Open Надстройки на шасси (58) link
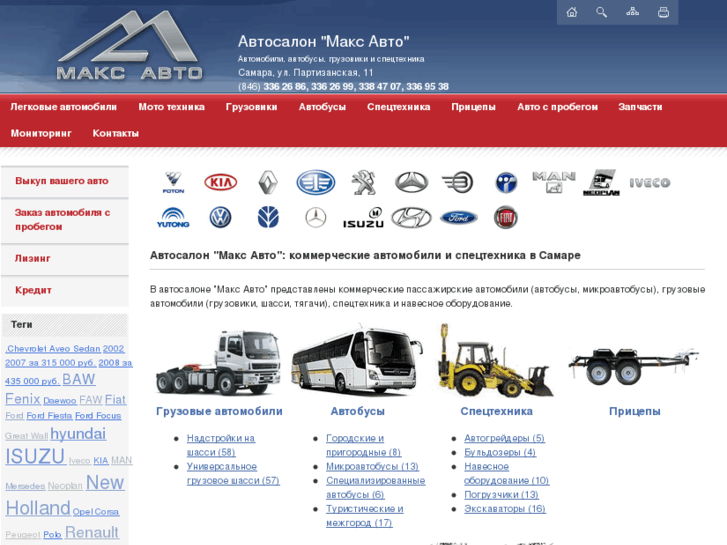Viewport: 727px width, 545px height. pyautogui.click(x=221, y=445)
